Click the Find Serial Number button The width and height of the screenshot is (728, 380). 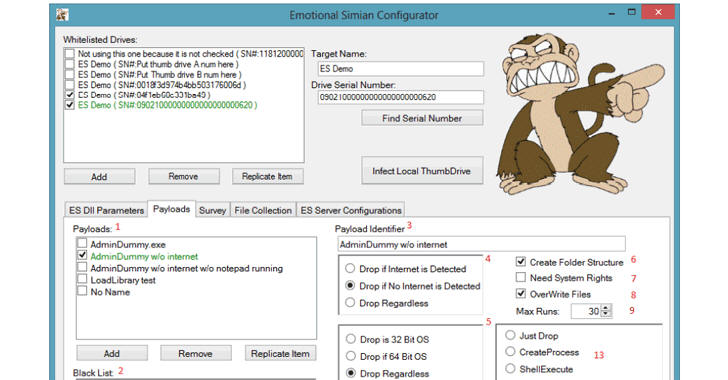point(422,118)
